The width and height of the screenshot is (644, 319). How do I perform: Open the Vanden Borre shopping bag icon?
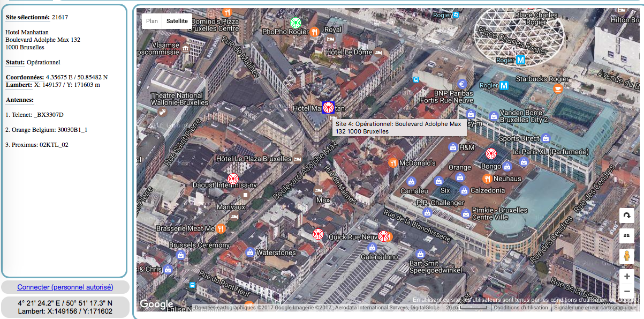point(493,116)
